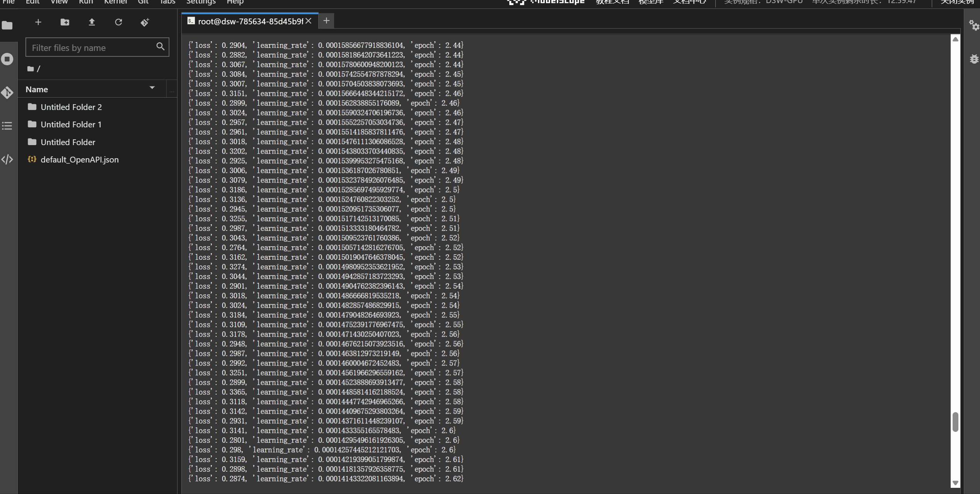Viewport: 980px width, 494px height.
Task: Click the New Launcher plus icon
Action: (38, 22)
